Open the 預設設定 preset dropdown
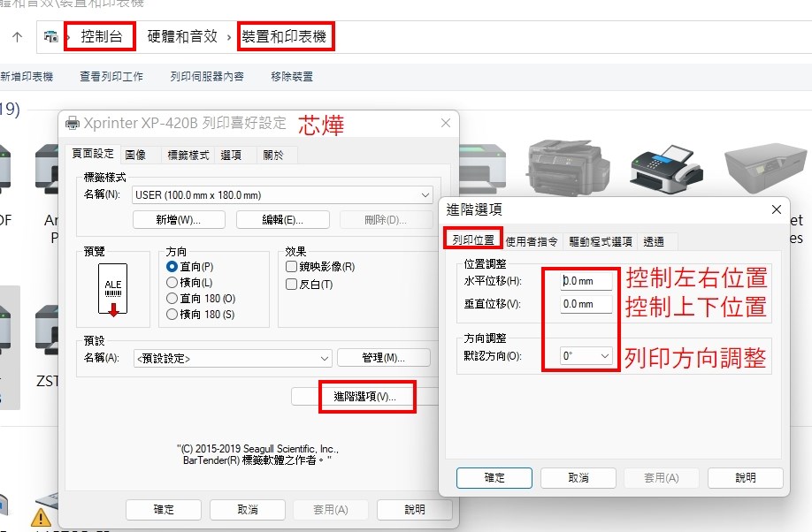Image resolution: width=812 pixels, height=532 pixels. click(x=325, y=358)
